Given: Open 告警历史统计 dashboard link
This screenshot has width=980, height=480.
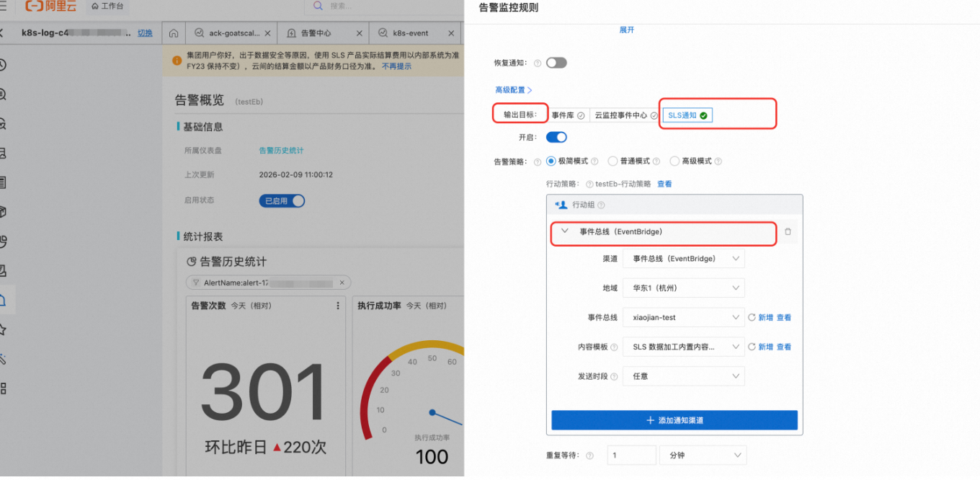Looking at the screenshot, I should coord(281,151).
